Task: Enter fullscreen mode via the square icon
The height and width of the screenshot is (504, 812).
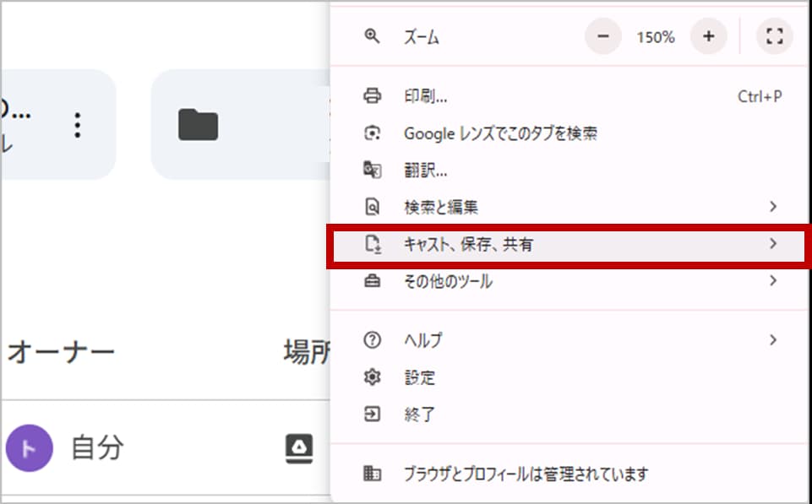Action: click(x=774, y=37)
